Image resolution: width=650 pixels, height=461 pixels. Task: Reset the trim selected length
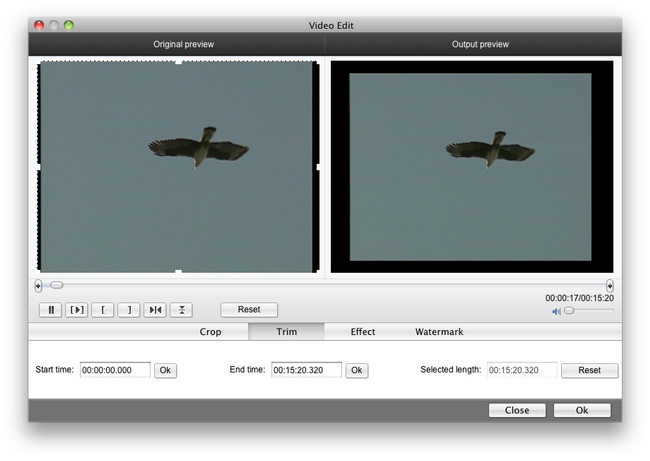pos(589,370)
